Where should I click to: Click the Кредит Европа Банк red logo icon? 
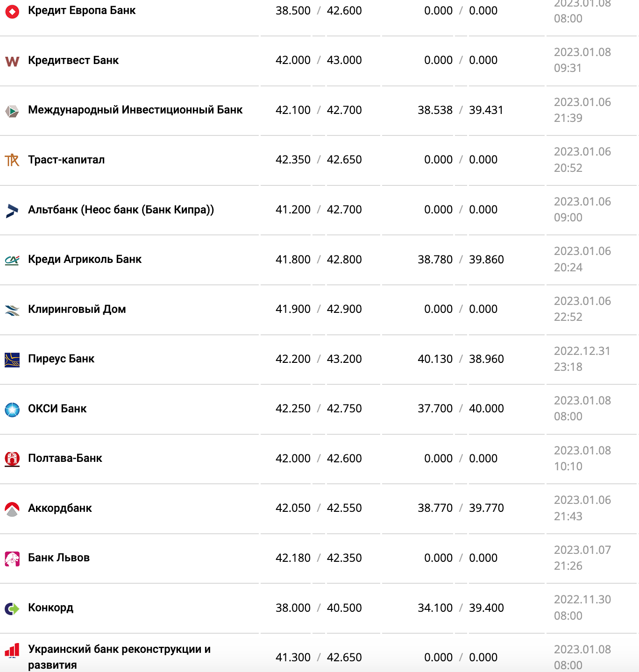tap(12, 11)
